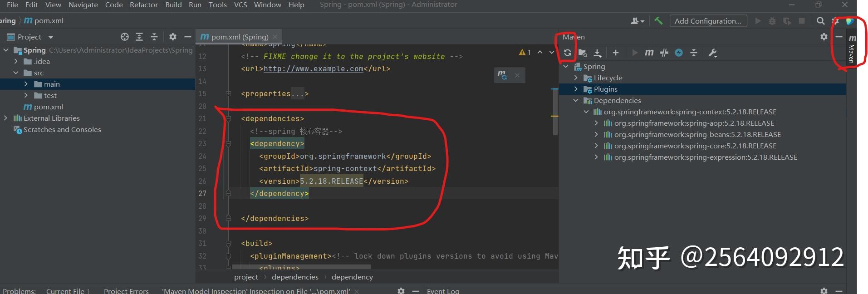The height and width of the screenshot is (294, 868).
Task: Switch to Project Errors tab
Action: point(126,291)
